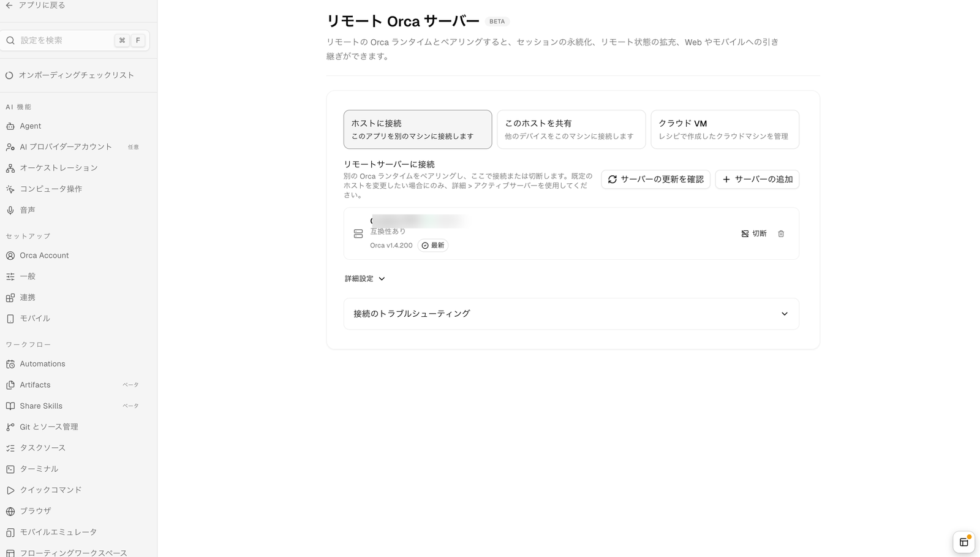
Task: Open モバイルエミュレータ icon
Action: click(10, 532)
